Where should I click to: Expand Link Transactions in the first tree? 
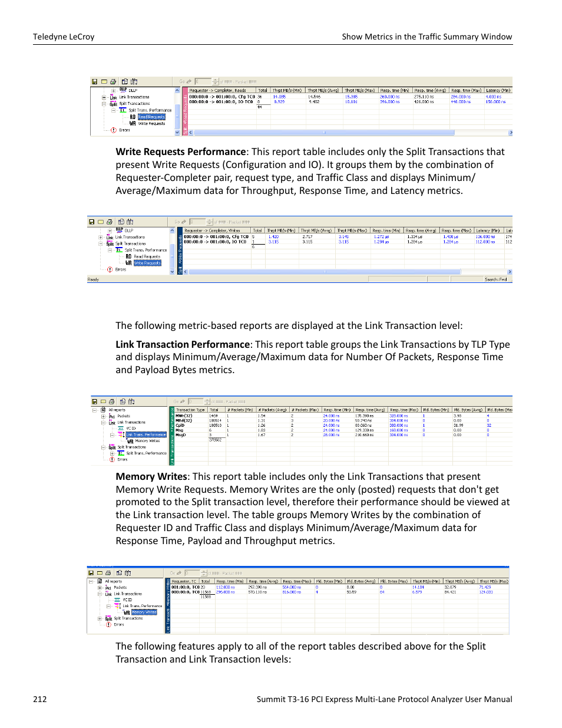pos(104,97)
